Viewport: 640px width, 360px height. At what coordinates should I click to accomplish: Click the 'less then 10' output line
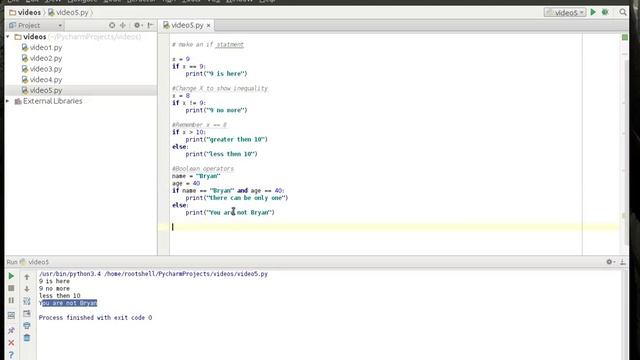click(x=60, y=296)
